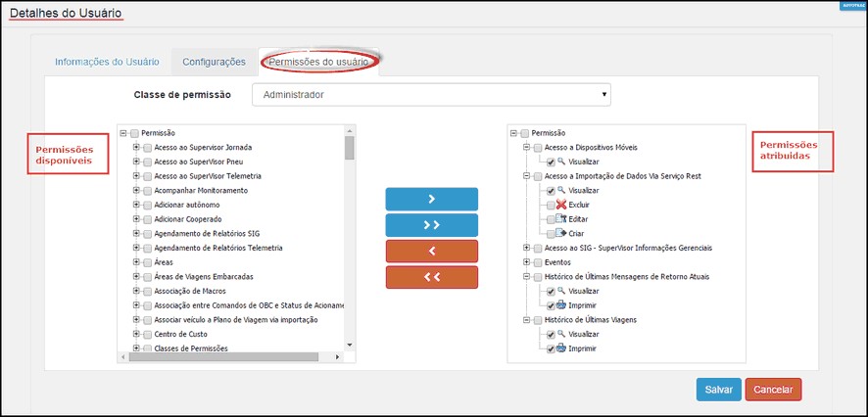This screenshot has width=868, height=417.
Task: Click the Cancelar button
Action: click(773, 390)
